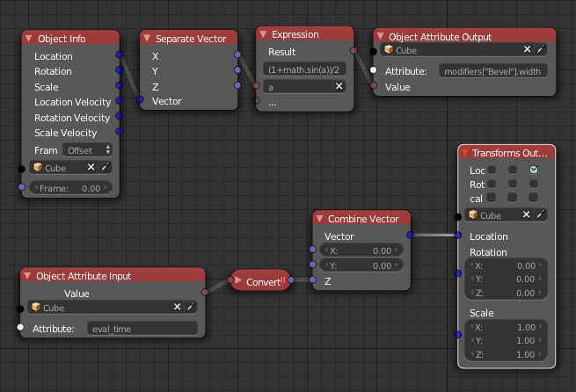The width and height of the screenshot is (576, 392).
Task: Click Value output socket of Attribute Input
Action: [x=205, y=292]
